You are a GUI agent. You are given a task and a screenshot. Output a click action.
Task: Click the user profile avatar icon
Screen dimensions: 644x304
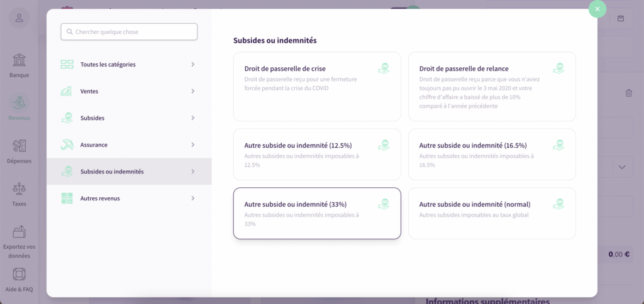pos(19,18)
